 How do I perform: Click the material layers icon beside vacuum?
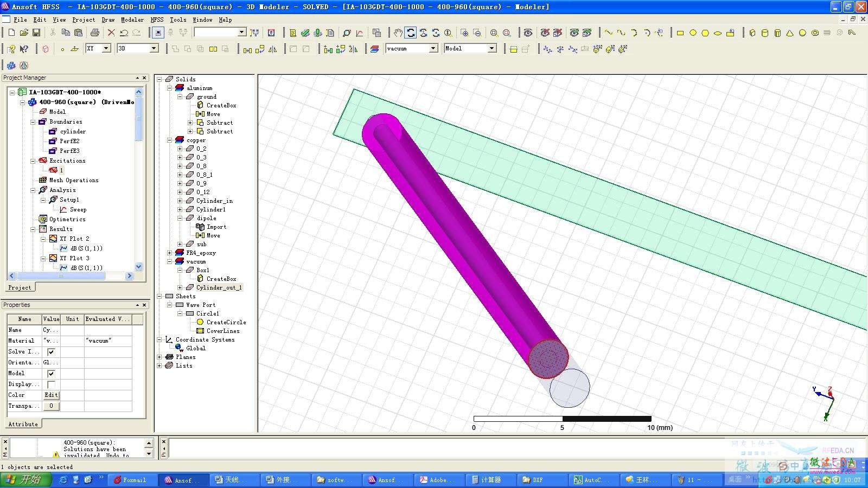(x=375, y=49)
